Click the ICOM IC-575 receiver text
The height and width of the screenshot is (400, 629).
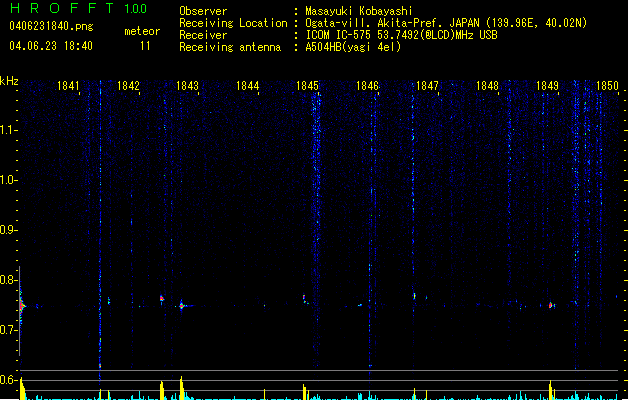tap(401, 35)
